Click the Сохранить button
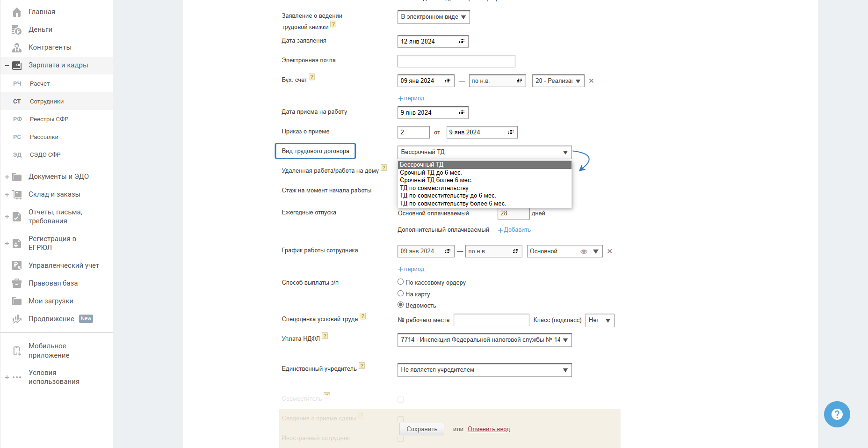 point(422,429)
